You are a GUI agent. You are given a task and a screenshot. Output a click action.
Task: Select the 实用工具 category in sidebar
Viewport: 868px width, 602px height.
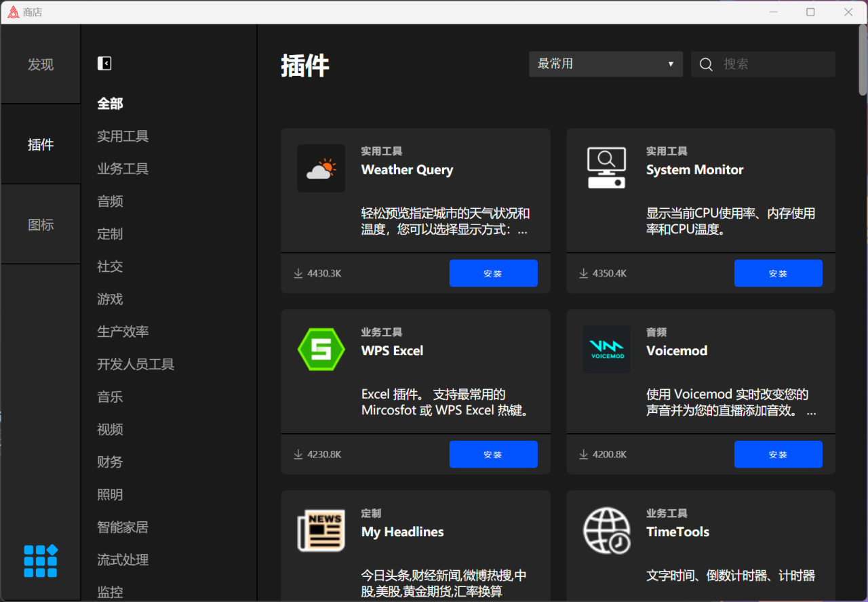(x=123, y=136)
